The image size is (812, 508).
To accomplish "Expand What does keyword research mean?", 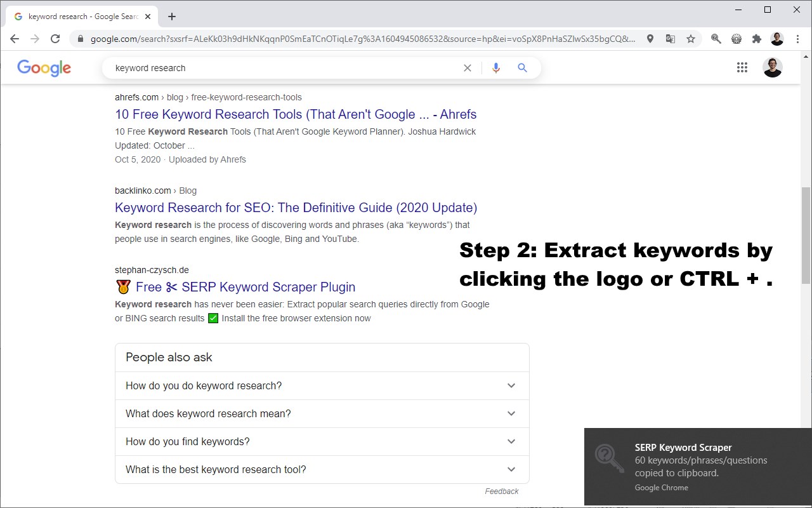I will [322, 413].
